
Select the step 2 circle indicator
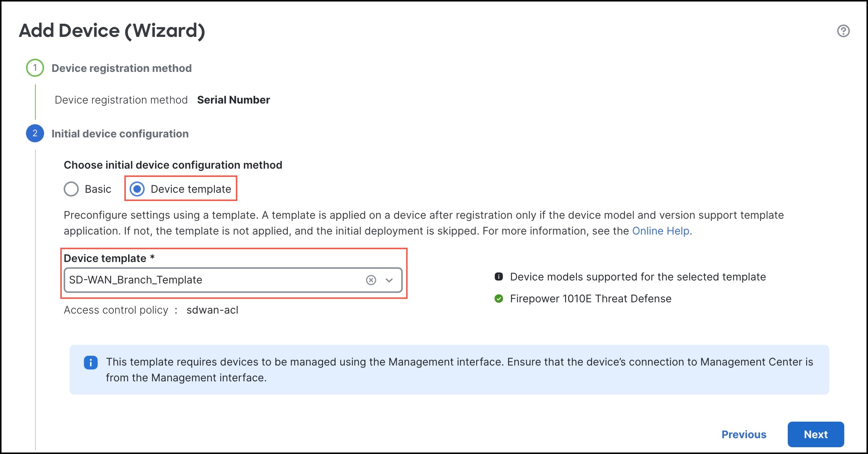coord(35,133)
